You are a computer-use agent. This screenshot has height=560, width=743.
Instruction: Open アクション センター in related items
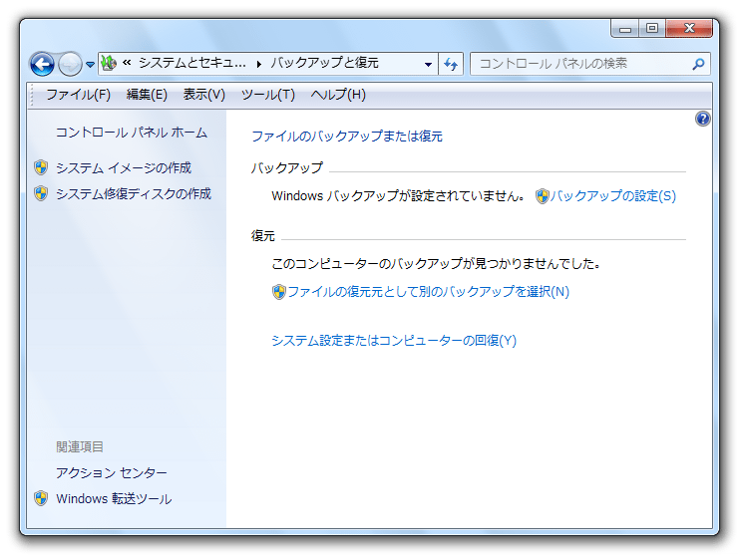click(x=112, y=472)
